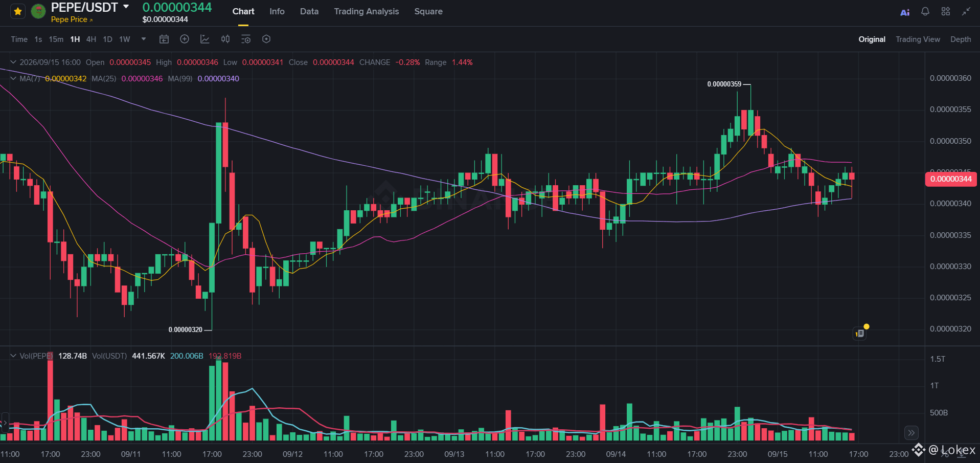Viewport: 980px width, 463px height.
Task: Click the add indicator plus-circle icon
Action: pyautogui.click(x=185, y=39)
